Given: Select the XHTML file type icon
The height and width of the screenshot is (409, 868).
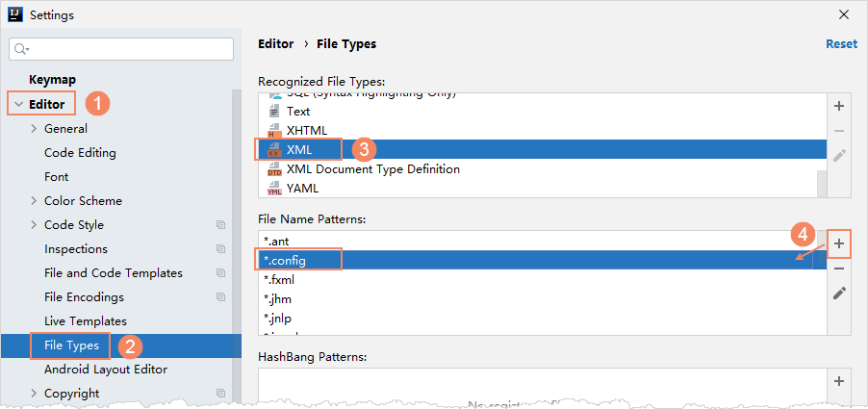Looking at the screenshot, I should pyautogui.click(x=274, y=131).
